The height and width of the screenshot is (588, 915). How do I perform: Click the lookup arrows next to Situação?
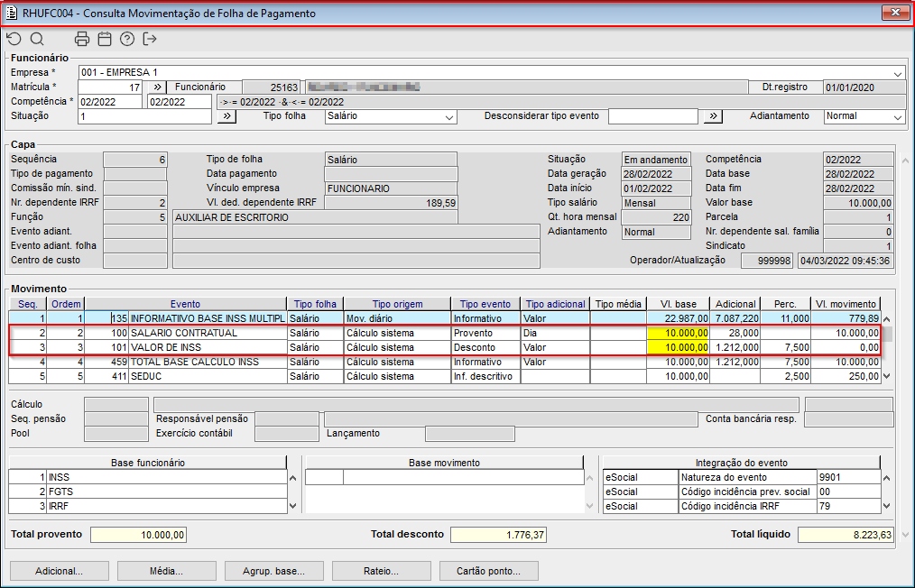[x=227, y=116]
